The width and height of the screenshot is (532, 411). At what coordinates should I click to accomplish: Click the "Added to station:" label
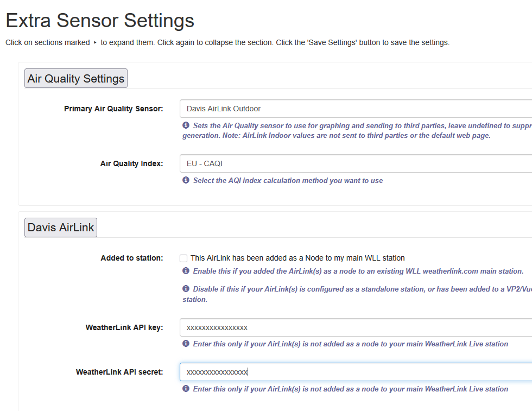pos(131,258)
